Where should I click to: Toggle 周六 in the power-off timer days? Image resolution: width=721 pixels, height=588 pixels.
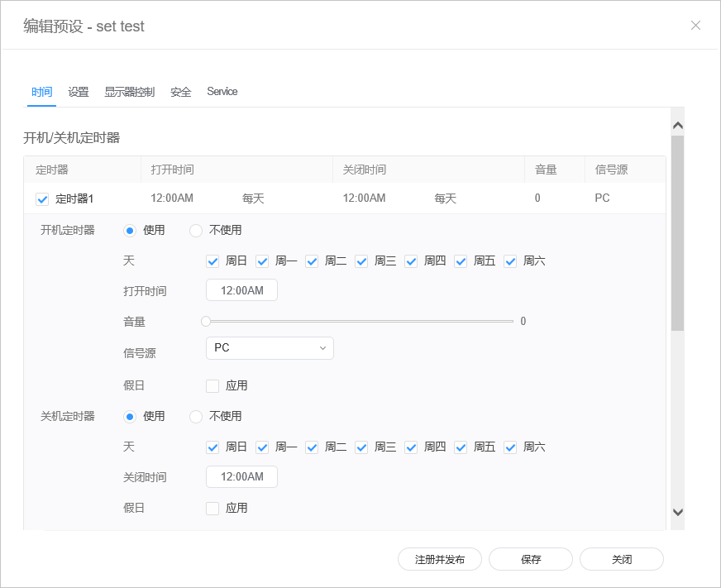point(511,447)
